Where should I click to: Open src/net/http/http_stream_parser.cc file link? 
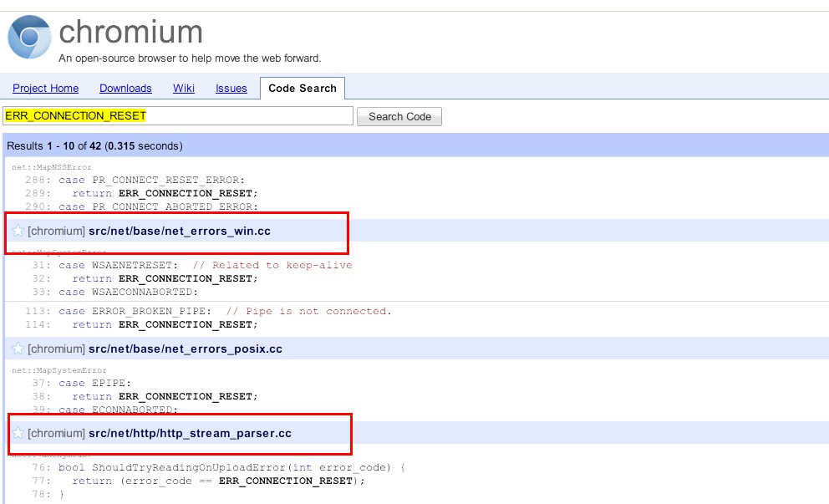pyautogui.click(x=190, y=433)
